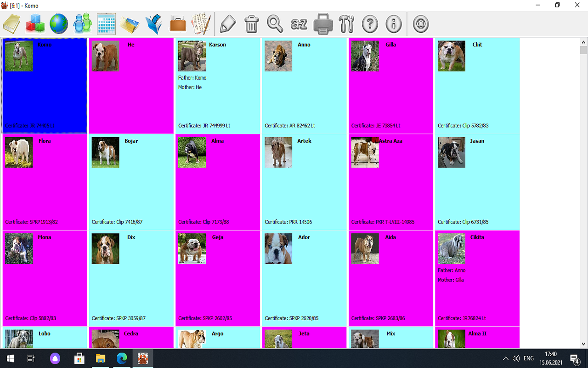Viewport: 588px width, 368px height.
Task: Click the volume speaker tray icon
Action: [x=516, y=358]
